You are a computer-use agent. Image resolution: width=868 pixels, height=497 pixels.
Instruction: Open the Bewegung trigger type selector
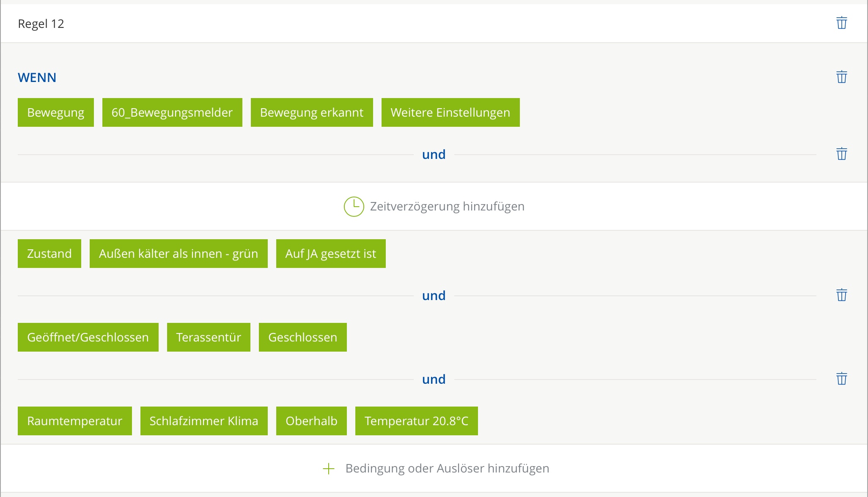[56, 112]
